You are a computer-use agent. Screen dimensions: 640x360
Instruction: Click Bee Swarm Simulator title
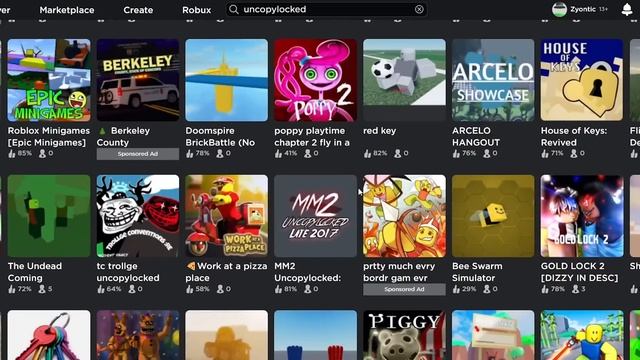(477, 272)
